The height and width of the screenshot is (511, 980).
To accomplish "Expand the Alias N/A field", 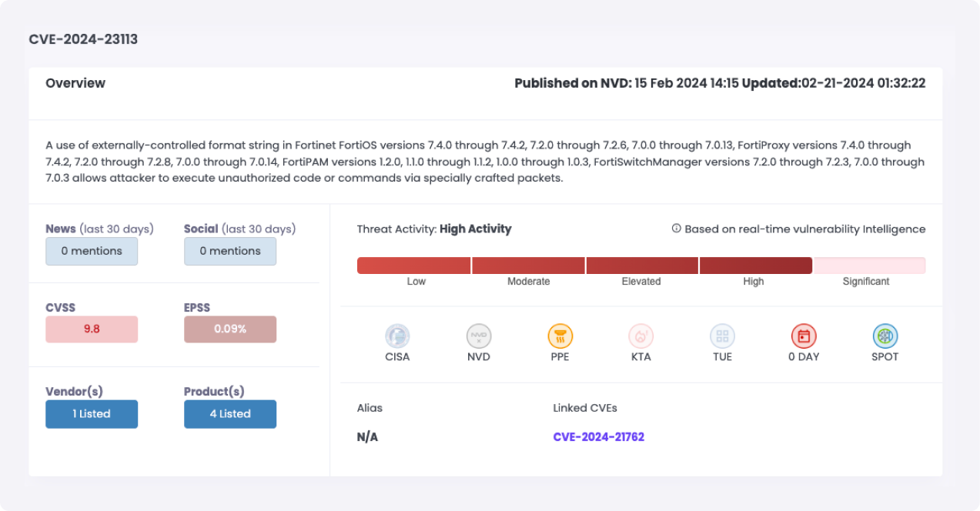I will tap(366, 436).
